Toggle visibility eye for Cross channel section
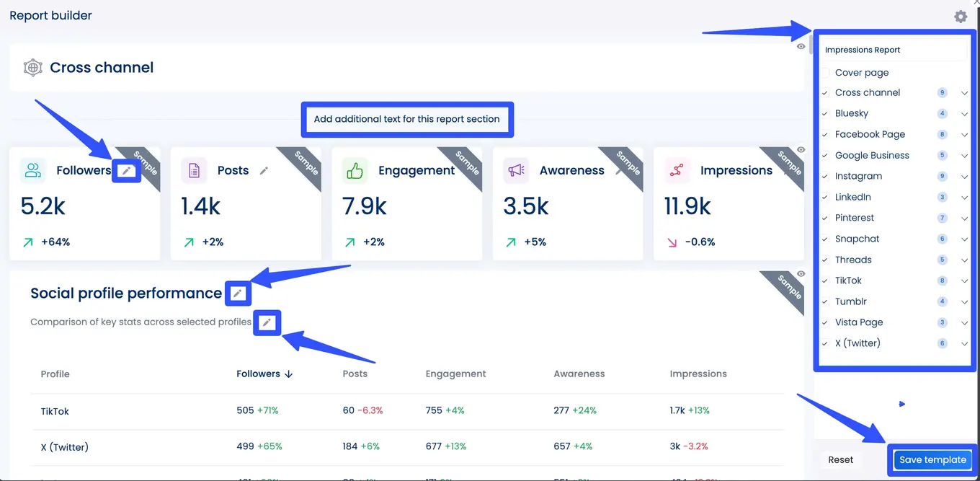Screen dimensions: 980x481 pos(801,46)
